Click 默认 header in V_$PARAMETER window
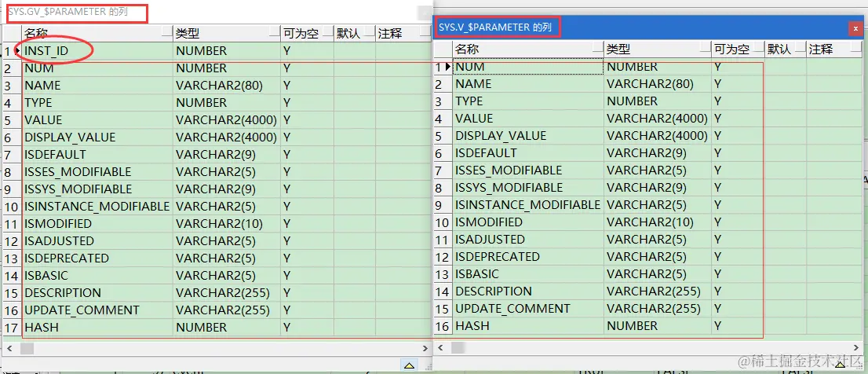The width and height of the screenshot is (868, 374). coord(785,49)
